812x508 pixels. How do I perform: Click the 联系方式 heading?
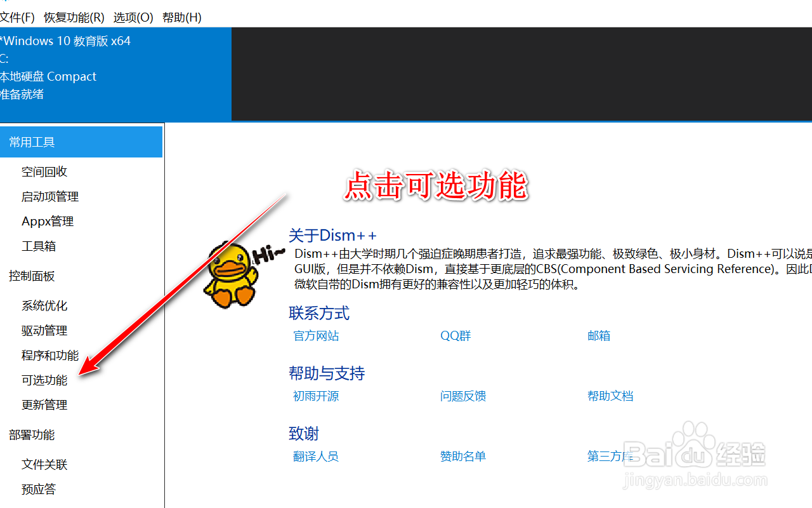319,313
